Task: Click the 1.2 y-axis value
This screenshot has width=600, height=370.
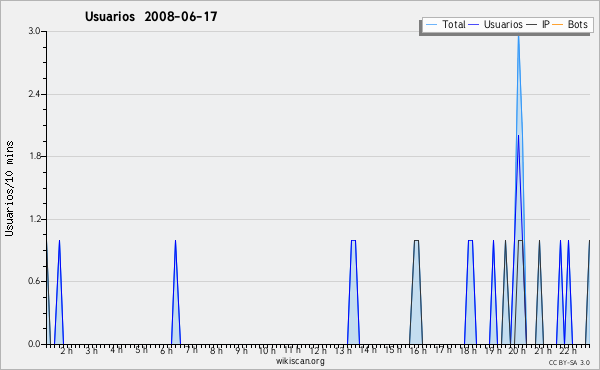Action: (34, 219)
